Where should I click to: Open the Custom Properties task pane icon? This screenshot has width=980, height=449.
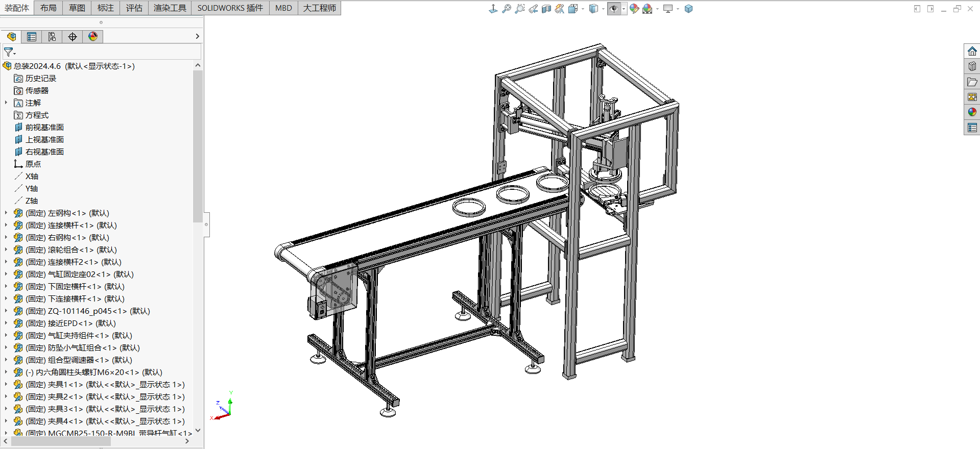point(972,128)
